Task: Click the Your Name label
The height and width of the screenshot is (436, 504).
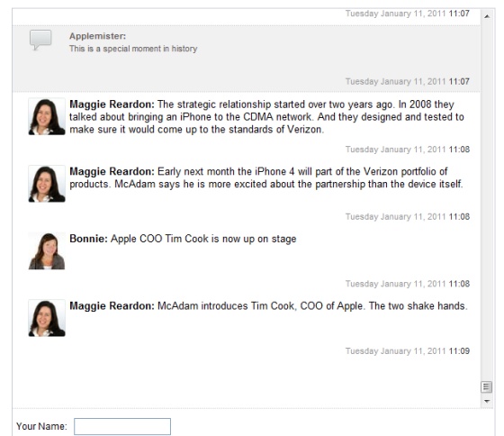Action: coord(41,426)
